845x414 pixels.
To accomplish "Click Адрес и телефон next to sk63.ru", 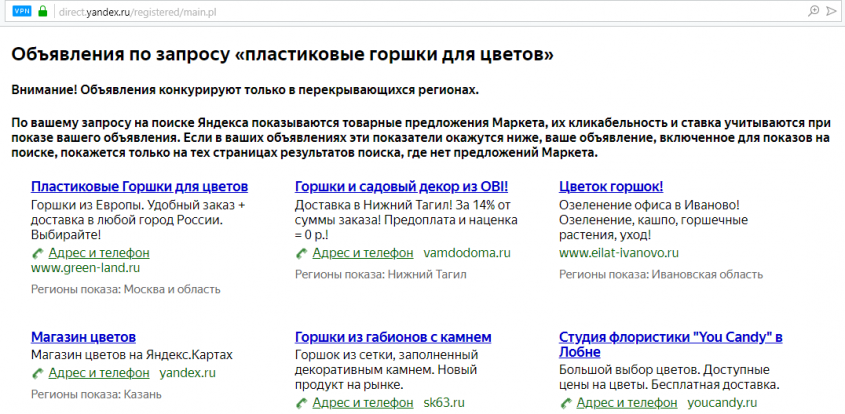I will [x=363, y=403].
